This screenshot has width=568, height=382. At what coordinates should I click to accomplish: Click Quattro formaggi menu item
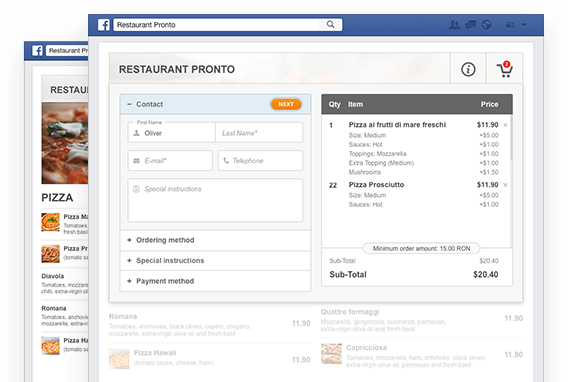350,312
